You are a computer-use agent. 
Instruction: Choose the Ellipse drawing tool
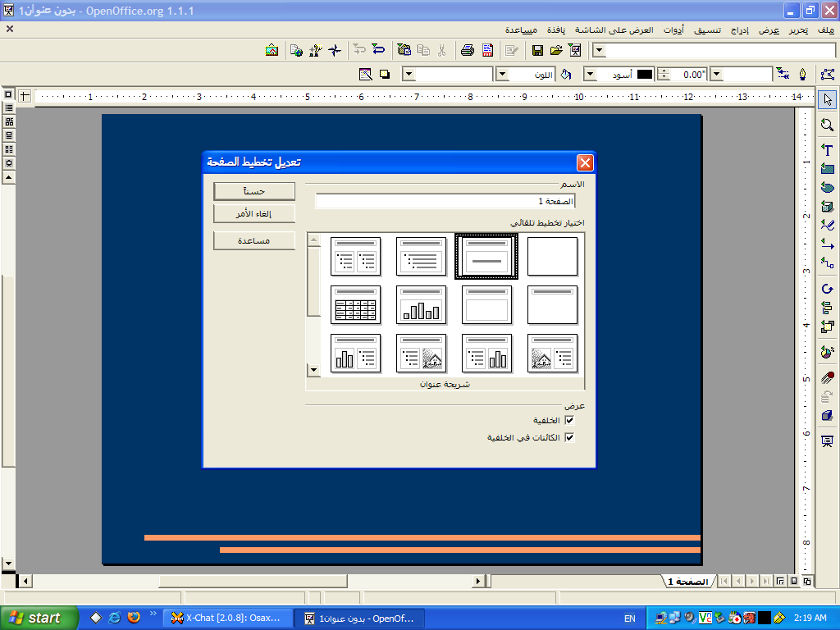(x=827, y=188)
